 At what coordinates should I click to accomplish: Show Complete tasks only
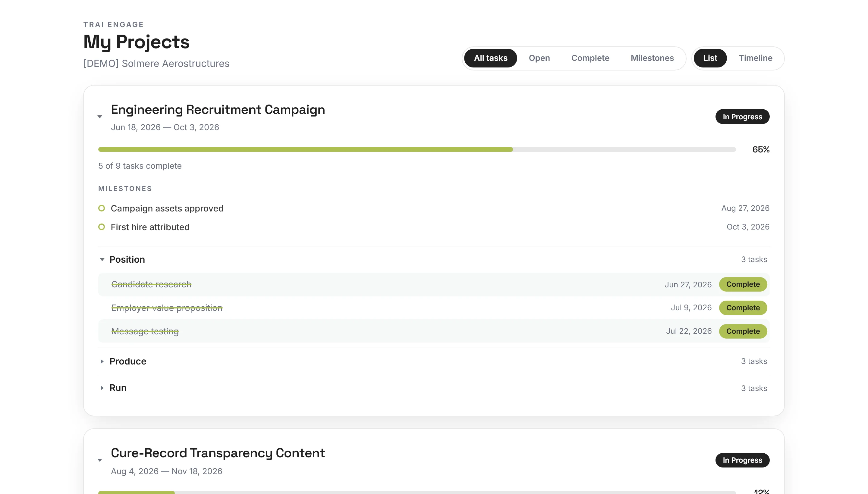click(x=590, y=58)
